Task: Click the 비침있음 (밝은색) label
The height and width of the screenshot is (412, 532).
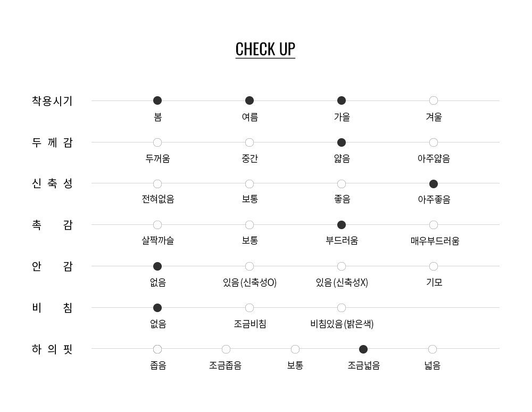Action: pos(342,324)
